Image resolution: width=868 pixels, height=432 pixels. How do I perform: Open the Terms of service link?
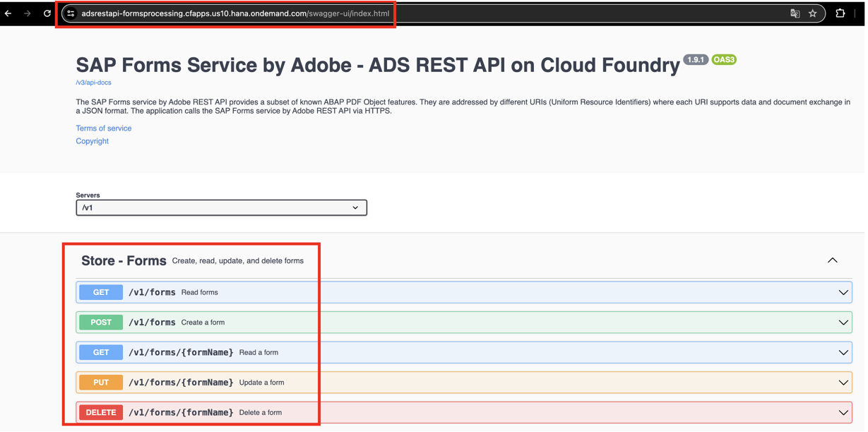(103, 128)
